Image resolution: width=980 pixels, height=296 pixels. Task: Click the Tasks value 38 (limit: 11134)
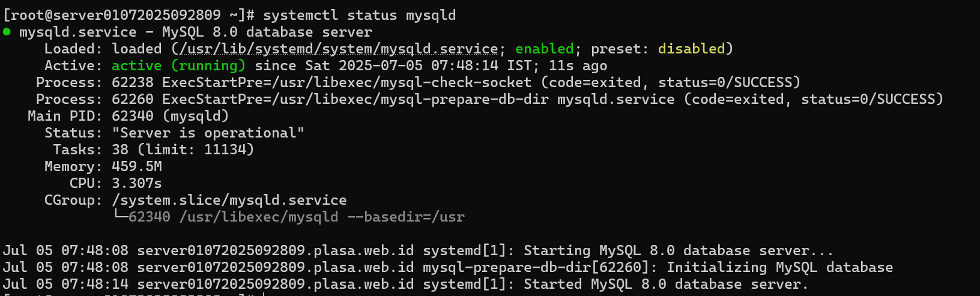(x=183, y=150)
